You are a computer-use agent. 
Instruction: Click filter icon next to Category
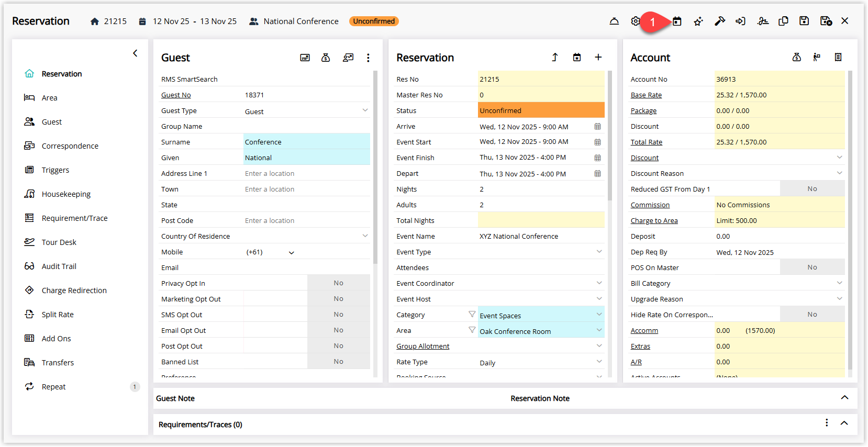[x=472, y=314]
